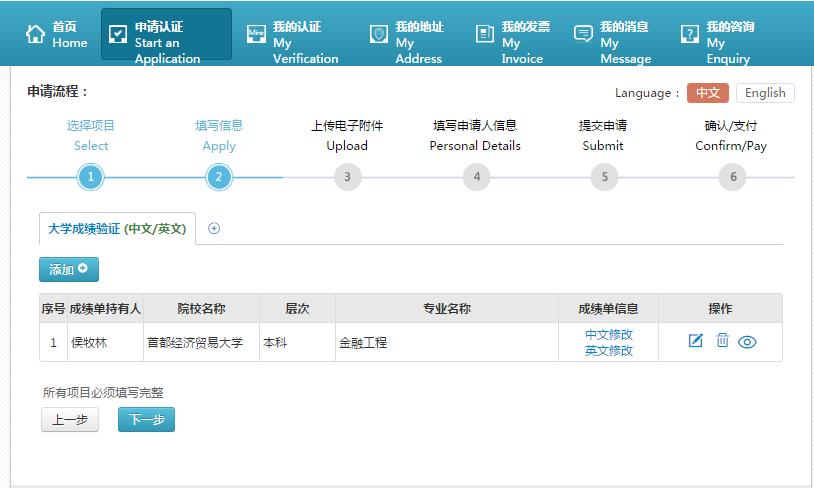The image size is (814, 488).
Task: Click the eye view icon for row 1
Action: point(747,342)
